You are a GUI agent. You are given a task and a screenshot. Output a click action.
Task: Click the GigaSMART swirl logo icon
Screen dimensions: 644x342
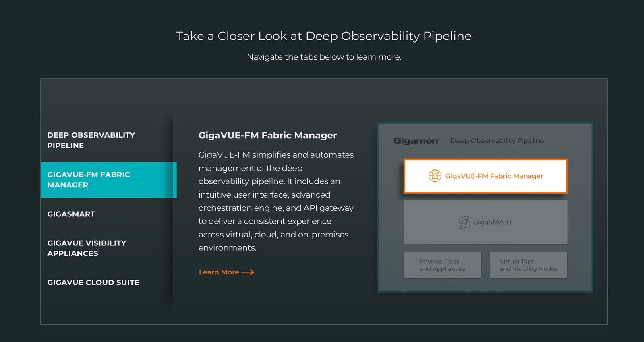(464, 222)
